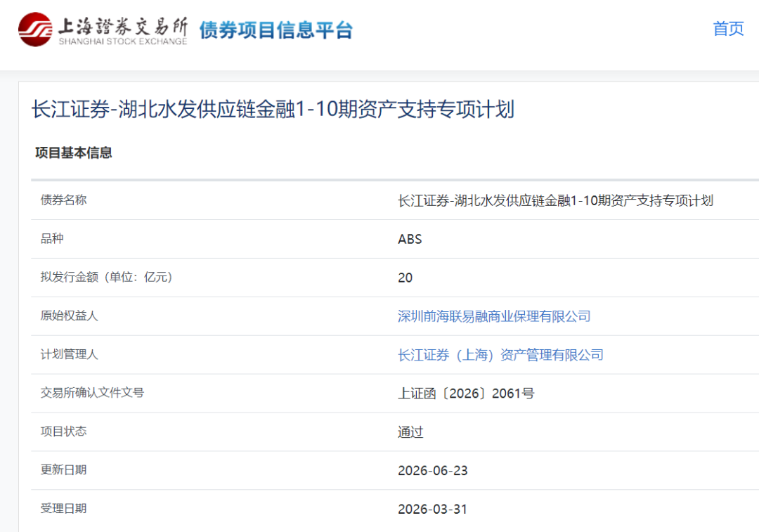Open 长江证券（上海）资产管理有限公司 link
The image size is (759, 532).
tap(500, 355)
